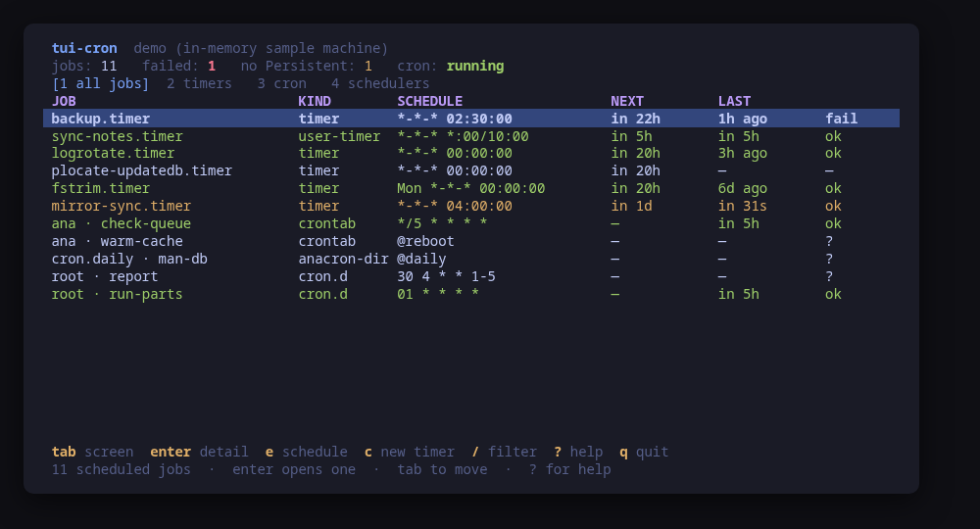Click the '? help' shortcut
Screen dimensions: 980x529
pyautogui.click(x=579, y=453)
